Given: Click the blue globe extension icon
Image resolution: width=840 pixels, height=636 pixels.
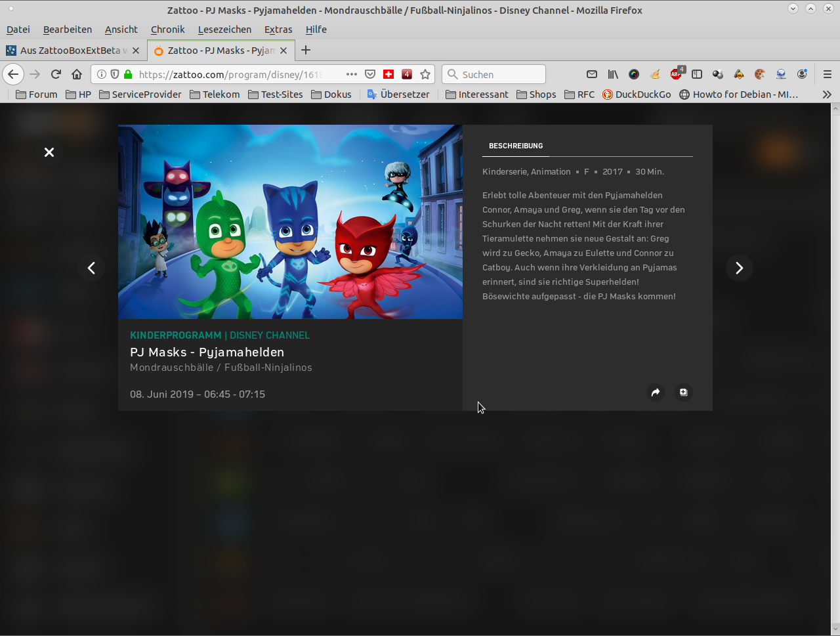Looking at the screenshot, I should (x=781, y=74).
